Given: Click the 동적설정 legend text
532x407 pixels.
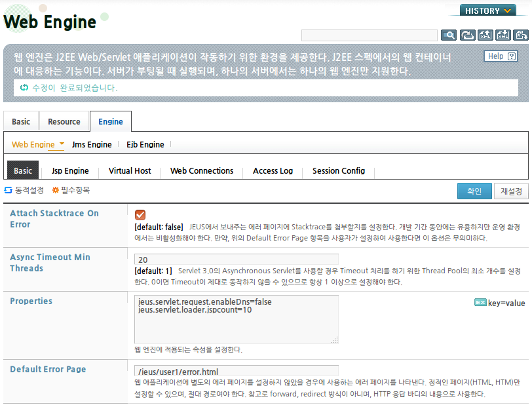Looking at the screenshot, I should click(x=29, y=190).
